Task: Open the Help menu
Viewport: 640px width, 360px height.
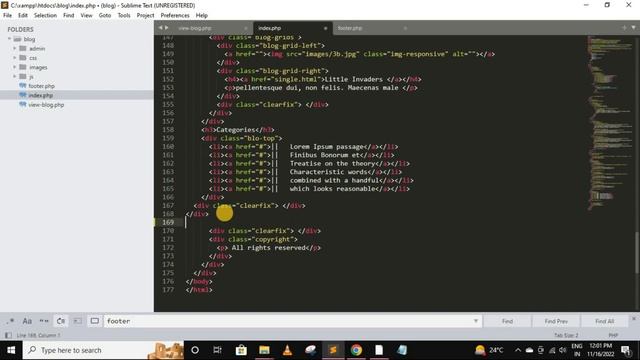Action: click(202, 15)
